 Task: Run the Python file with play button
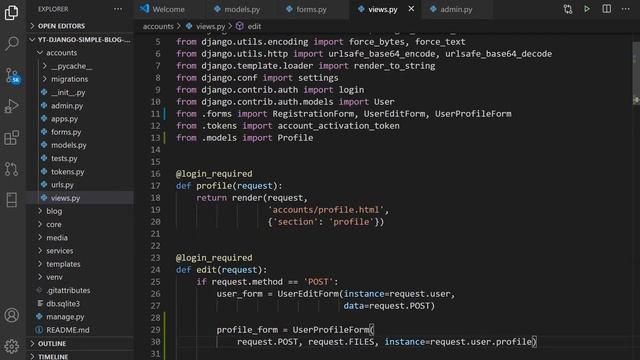[587, 9]
